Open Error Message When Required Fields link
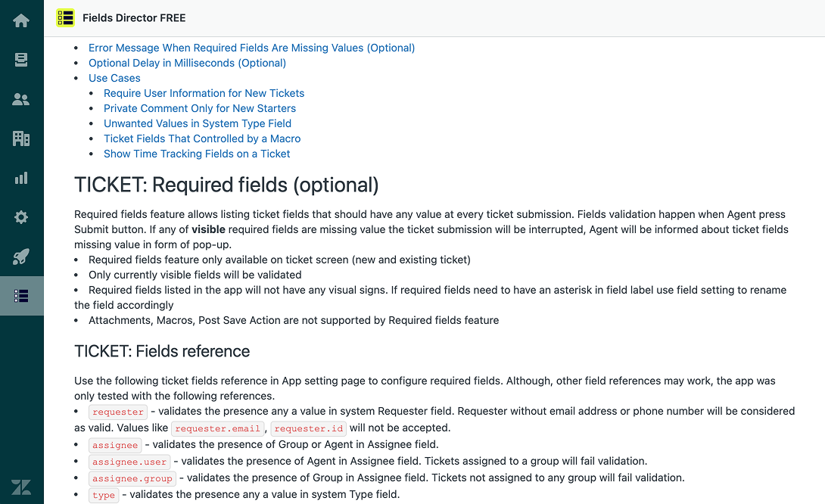This screenshot has height=504, width=825. point(251,48)
